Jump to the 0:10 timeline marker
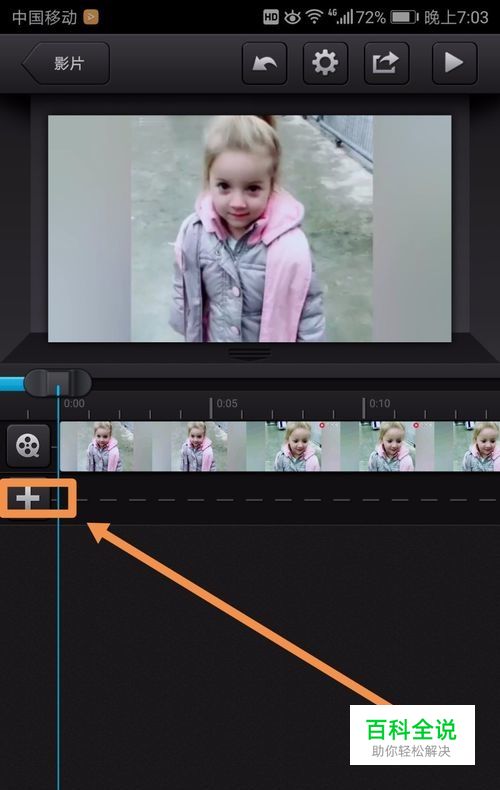This screenshot has height=790, width=500. pos(380,404)
